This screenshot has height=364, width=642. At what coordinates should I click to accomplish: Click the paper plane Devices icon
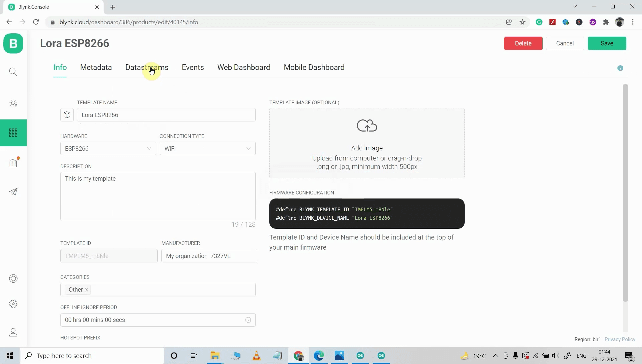[13, 191]
